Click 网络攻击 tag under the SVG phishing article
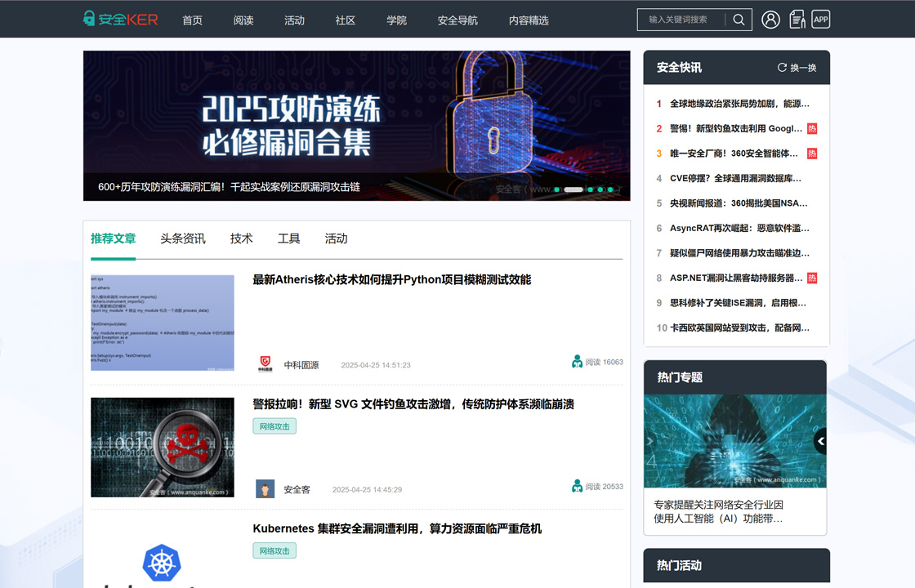This screenshot has height=588, width=915. pyautogui.click(x=274, y=426)
